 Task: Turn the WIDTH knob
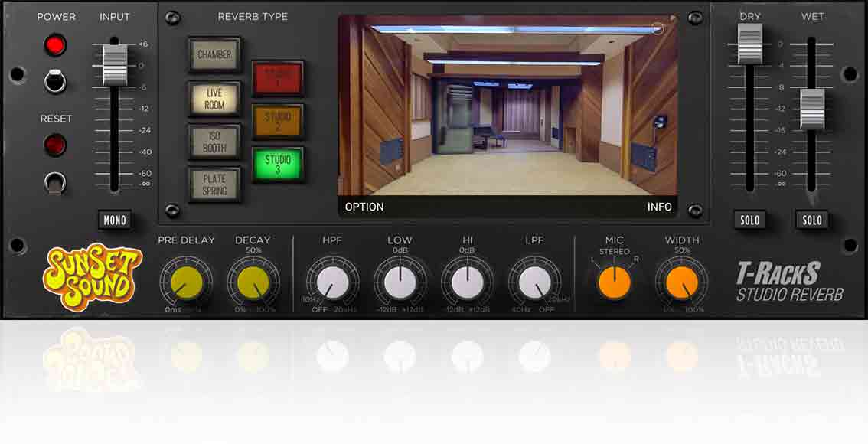pos(680,282)
